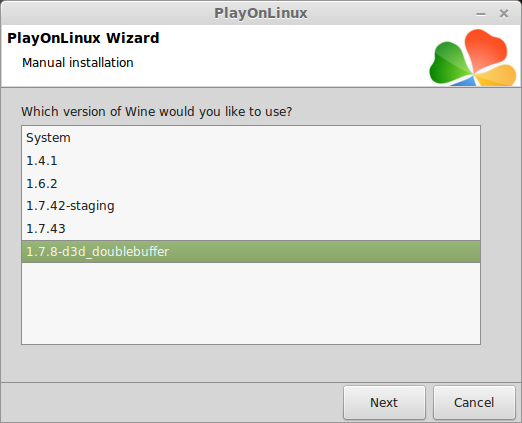Cancel the manual installation wizard

(x=474, y=402)
